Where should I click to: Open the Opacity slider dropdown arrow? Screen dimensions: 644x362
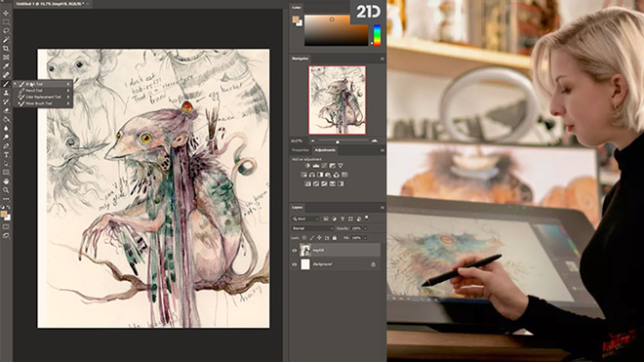pos(365,228)
